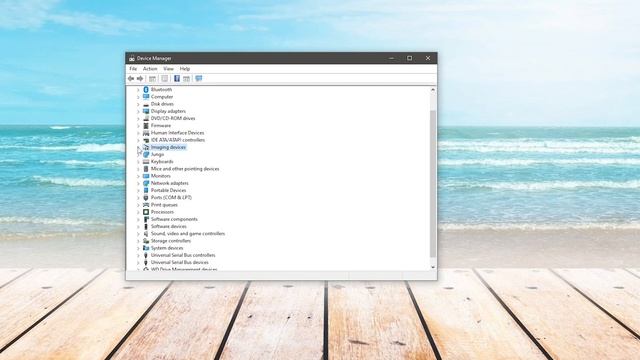
Task: Click the Disk drives category icon
Action: [x=146, y=104]
